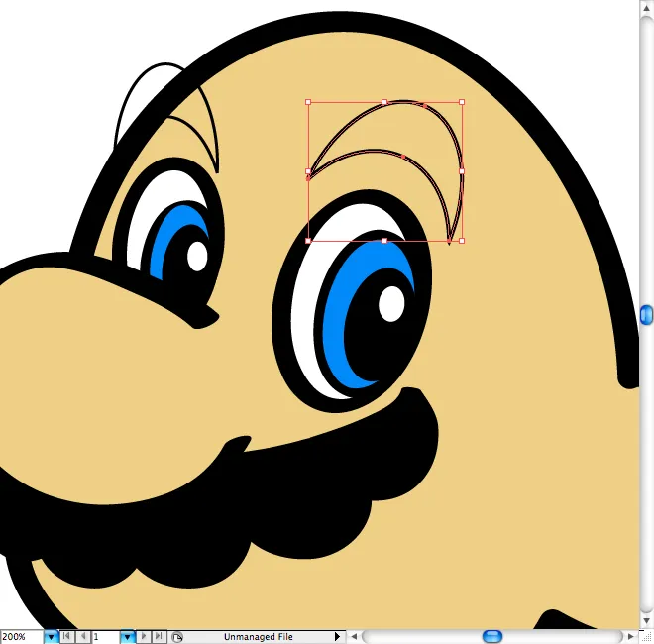Click the horizontal scrollbar thumb
The height and width of the screenshot is (644, 654).
(492, 637)
